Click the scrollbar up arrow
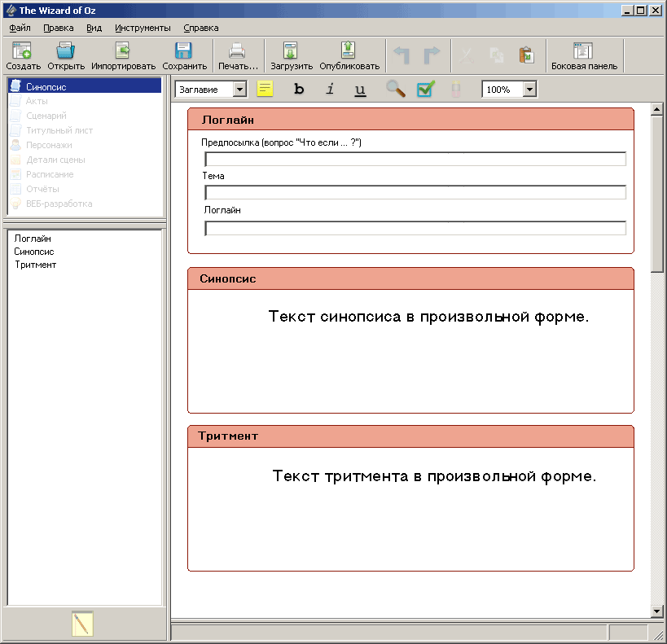The width and height of the screenshot is (667, 644). [x=656, y=110]
